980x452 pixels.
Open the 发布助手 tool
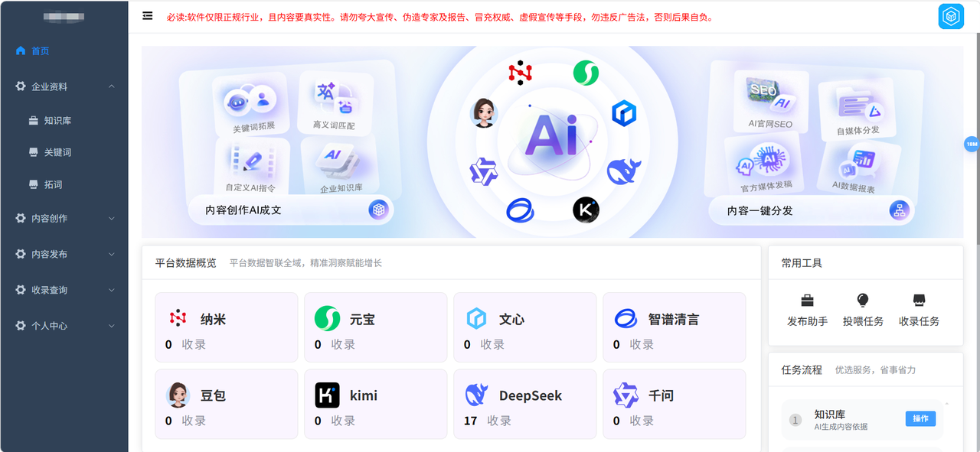pyautogui.click(x=807, y=311)
